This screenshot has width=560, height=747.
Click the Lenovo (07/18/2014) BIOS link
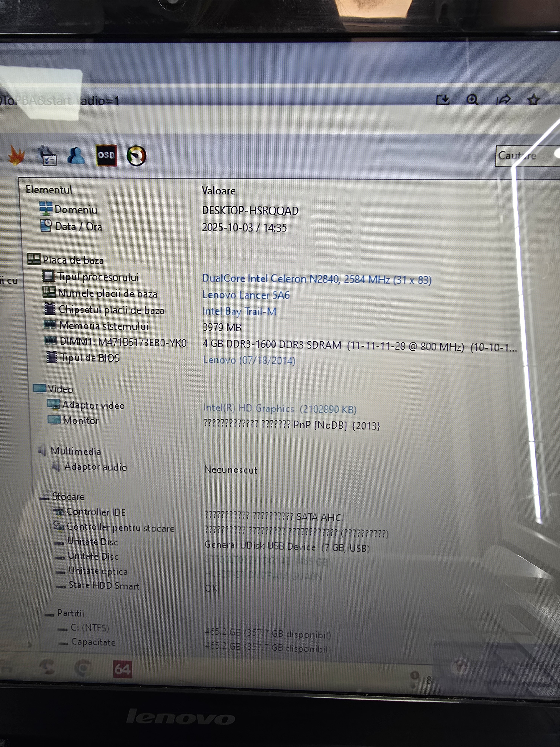point(249,360)
